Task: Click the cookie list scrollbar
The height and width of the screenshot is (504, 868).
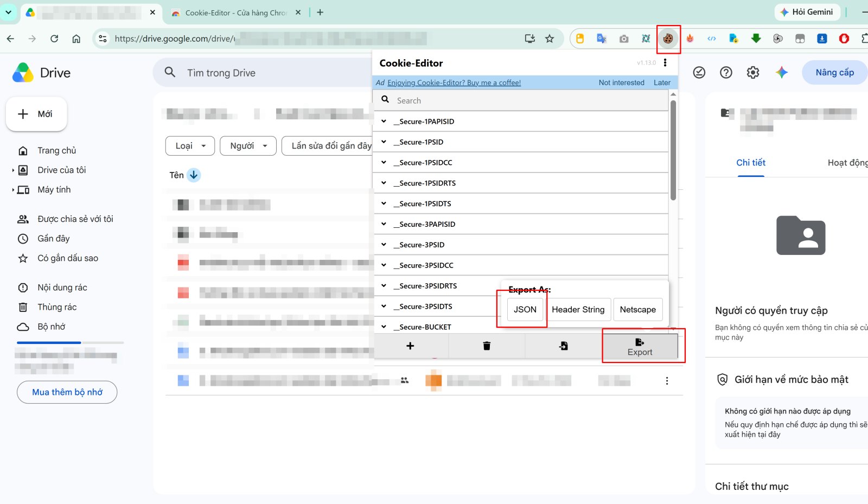Action: click(673, 150)
